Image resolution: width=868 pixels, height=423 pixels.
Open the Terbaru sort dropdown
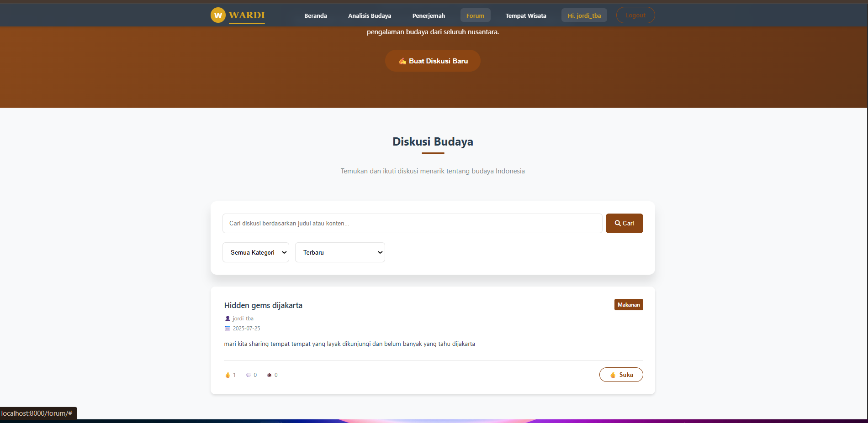point(340,252)
